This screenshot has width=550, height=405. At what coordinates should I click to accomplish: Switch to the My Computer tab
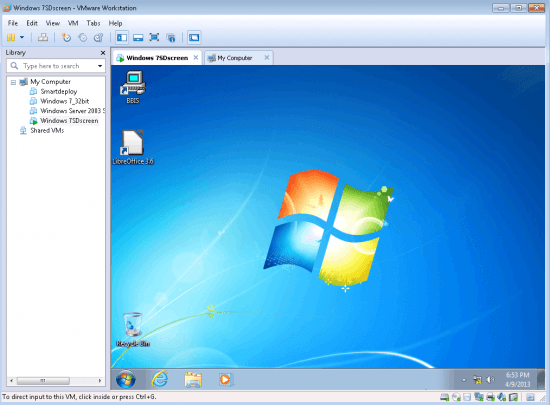(235, 58)
